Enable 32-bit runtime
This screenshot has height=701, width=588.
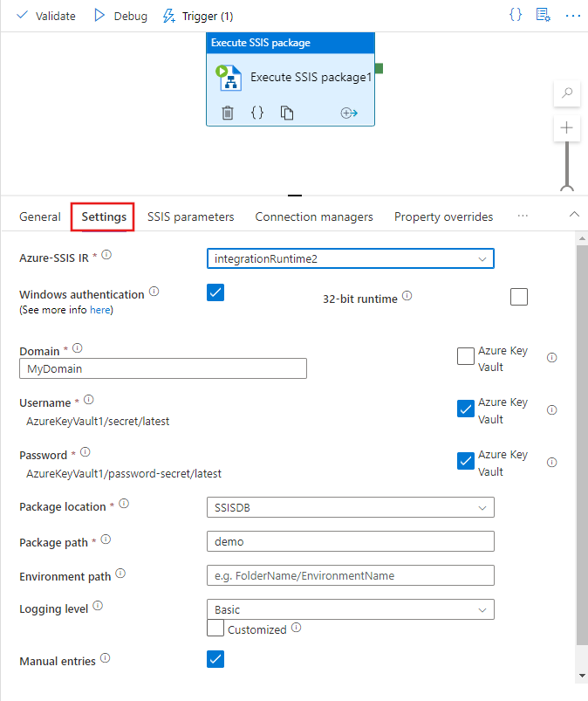pyautogui.click(x=519, y=297)
